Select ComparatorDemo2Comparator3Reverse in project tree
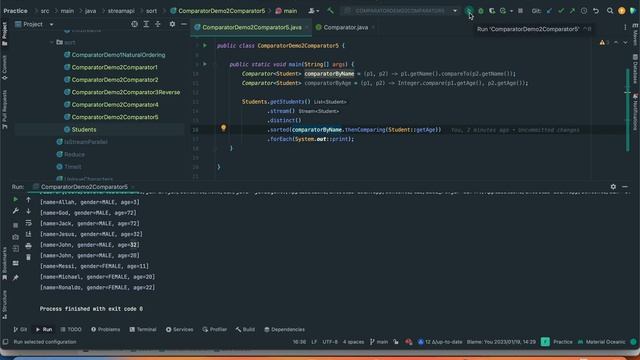 126,92
